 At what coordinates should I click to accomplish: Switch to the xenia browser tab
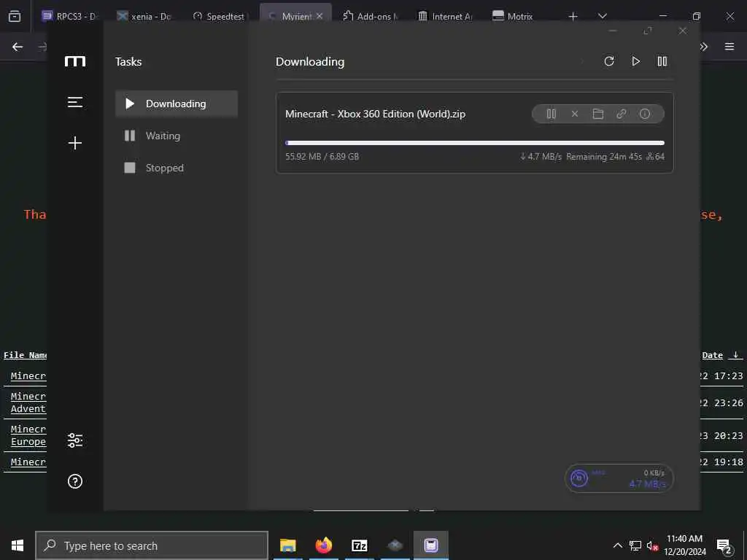click(144, 16)
